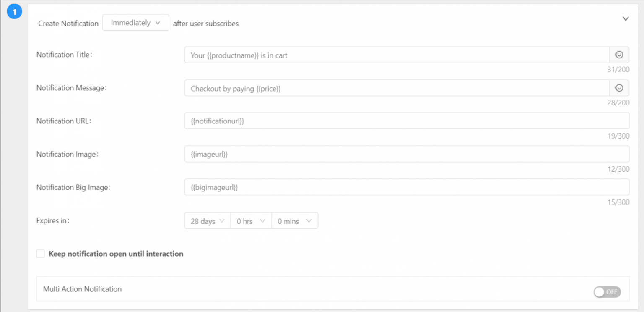Open the minutes dropdown under Expires in
The width and height of the screenshot is (644, 312).
[295, 220]
